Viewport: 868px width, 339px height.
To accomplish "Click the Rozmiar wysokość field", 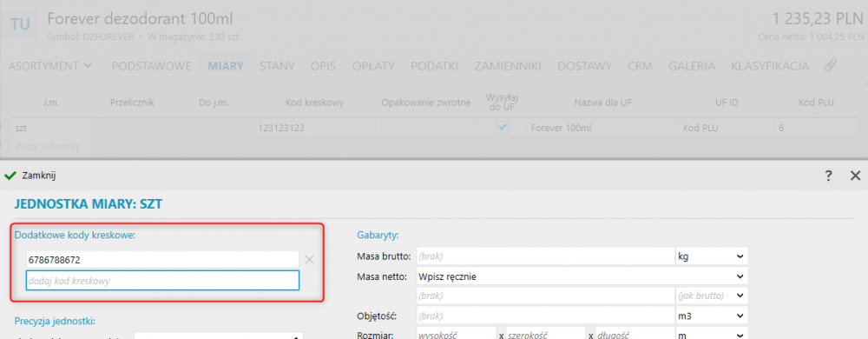I will point(456,334).
